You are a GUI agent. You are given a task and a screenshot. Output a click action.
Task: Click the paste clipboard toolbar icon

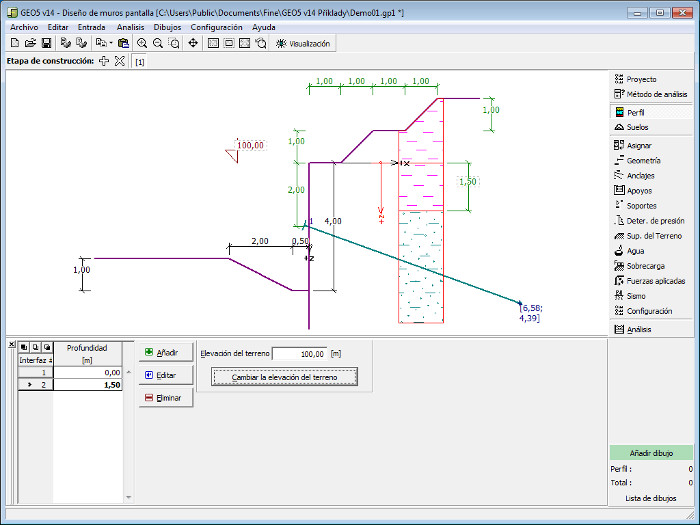(x=123, y=44)
